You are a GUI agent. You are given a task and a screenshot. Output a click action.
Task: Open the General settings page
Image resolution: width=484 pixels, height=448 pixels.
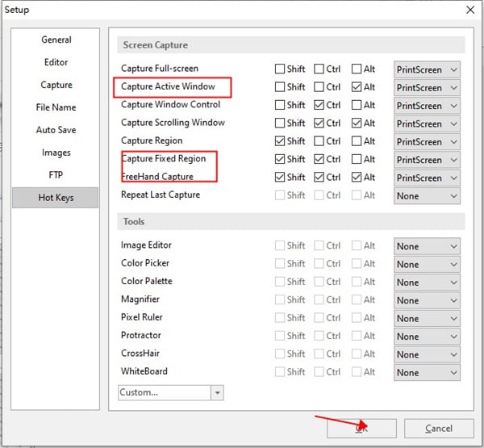56,40
